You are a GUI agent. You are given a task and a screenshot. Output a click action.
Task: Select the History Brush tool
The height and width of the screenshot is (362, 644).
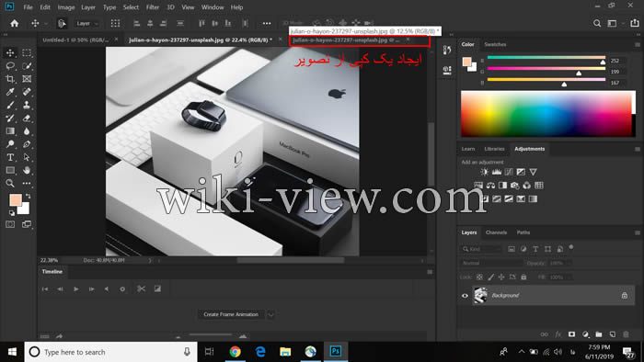click(10, 119)
